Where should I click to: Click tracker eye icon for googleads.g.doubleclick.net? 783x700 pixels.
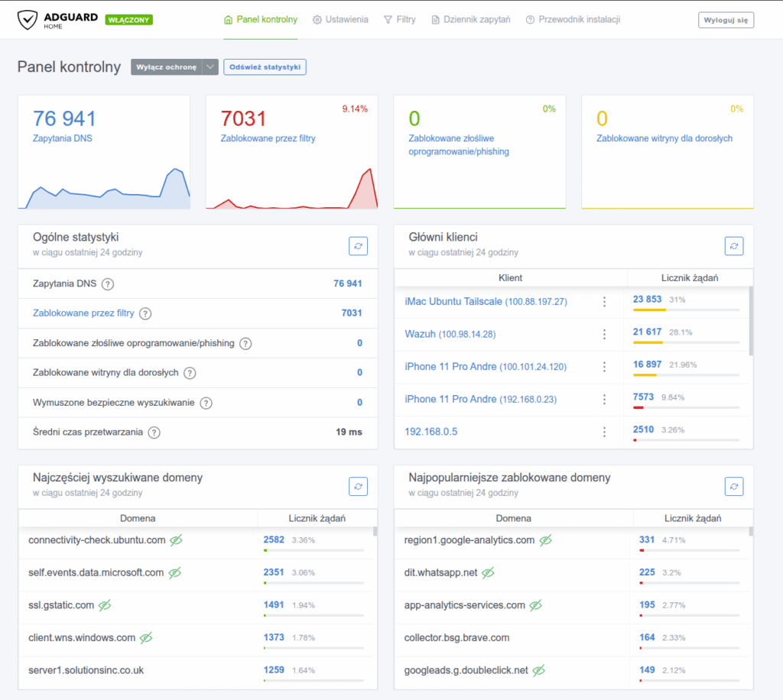539,670
